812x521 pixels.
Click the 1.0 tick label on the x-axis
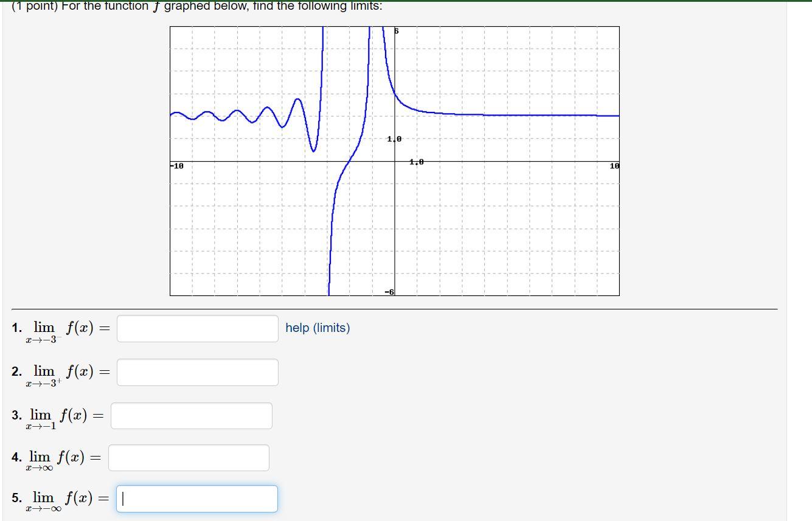point(415,161)
